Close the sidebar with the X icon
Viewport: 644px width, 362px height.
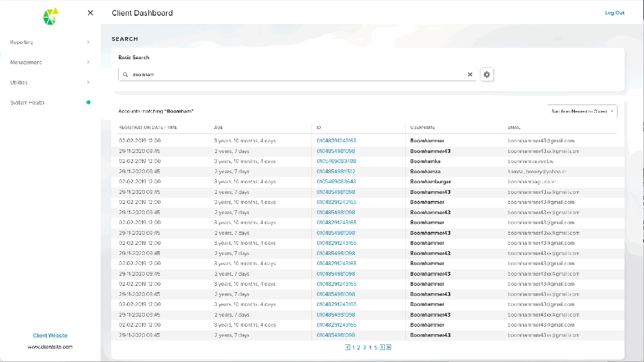(x=91, y=13)
